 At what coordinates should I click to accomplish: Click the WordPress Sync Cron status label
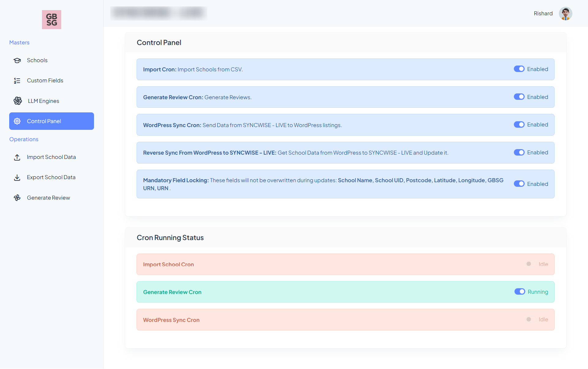click(171, 320)
